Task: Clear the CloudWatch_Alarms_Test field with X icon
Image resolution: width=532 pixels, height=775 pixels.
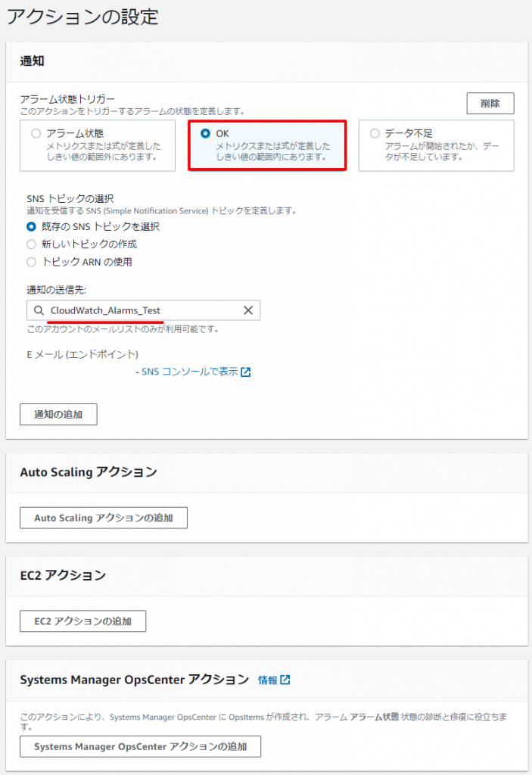Action: tap(248, 310)
